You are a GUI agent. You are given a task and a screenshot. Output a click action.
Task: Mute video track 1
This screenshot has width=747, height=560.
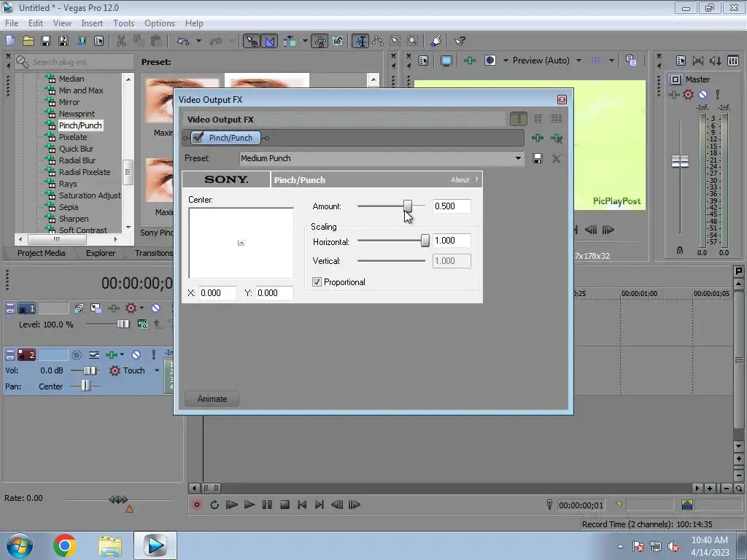(156, 308)
